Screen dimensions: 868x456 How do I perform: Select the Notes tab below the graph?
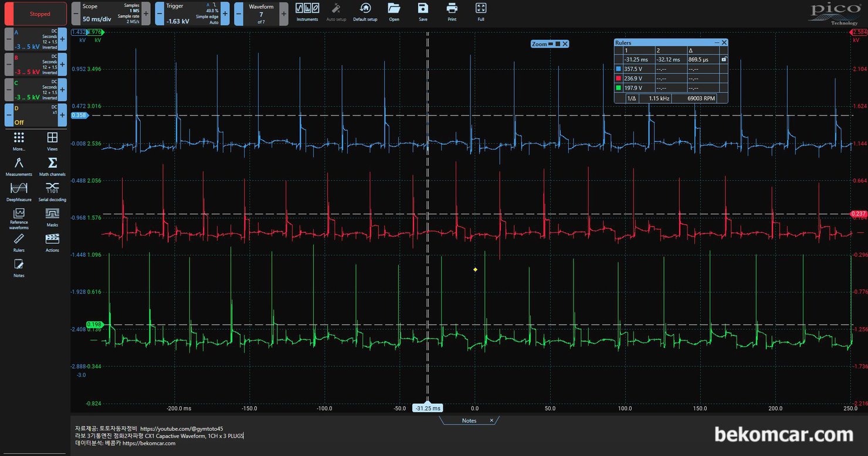tap(469, 420)
